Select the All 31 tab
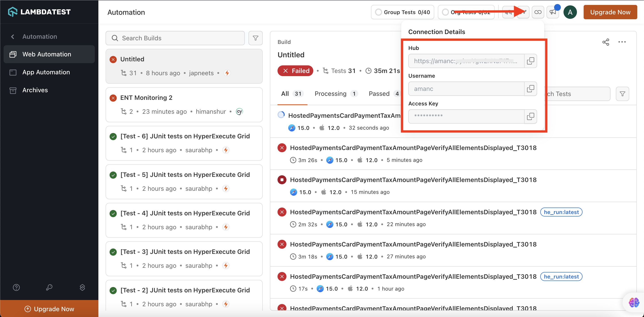 point(292,94)
